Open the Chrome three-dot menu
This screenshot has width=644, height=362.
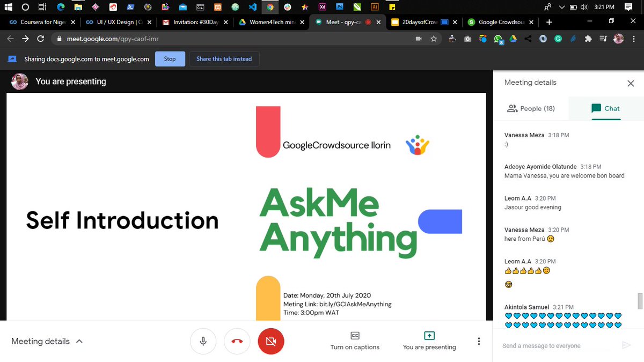point(634,39)
